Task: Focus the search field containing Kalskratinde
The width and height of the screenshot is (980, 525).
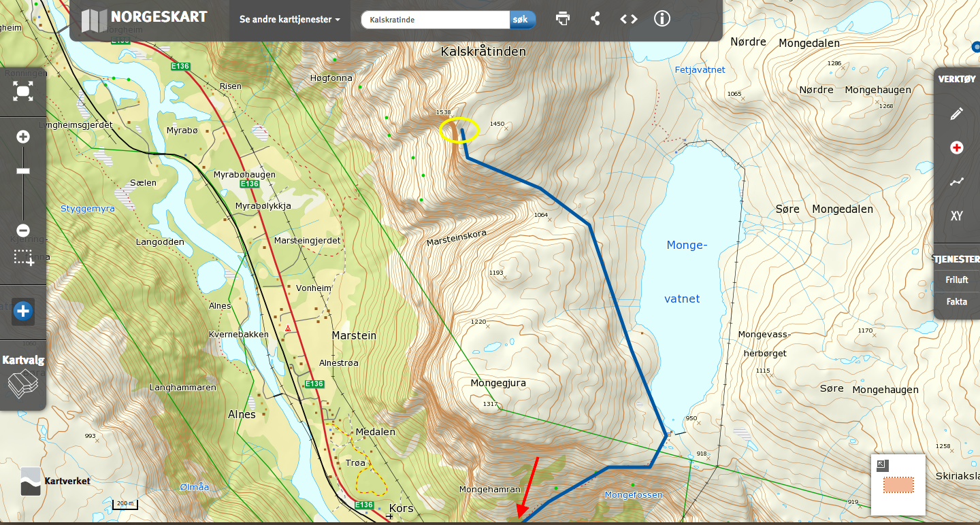Action: pyautogui.click(x=435, y=20)
